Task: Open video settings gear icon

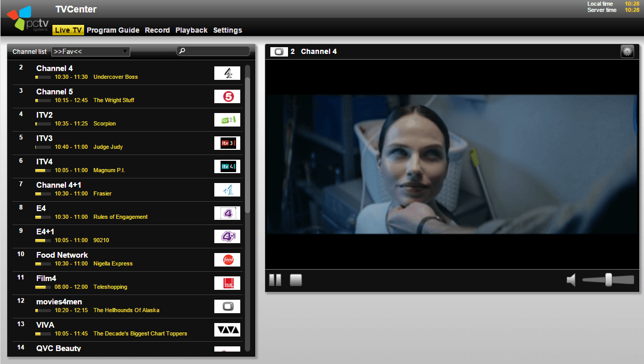Action: pyautogui.click(x=627, y=51)
